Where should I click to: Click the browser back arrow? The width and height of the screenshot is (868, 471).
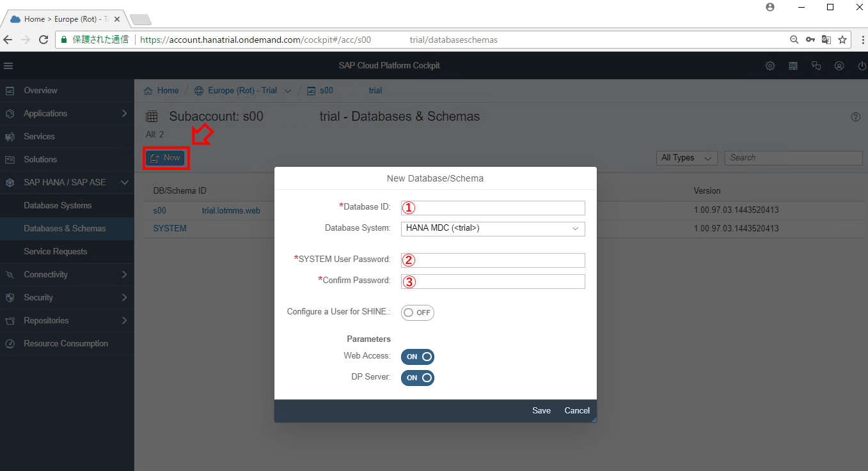click(8, 40)
